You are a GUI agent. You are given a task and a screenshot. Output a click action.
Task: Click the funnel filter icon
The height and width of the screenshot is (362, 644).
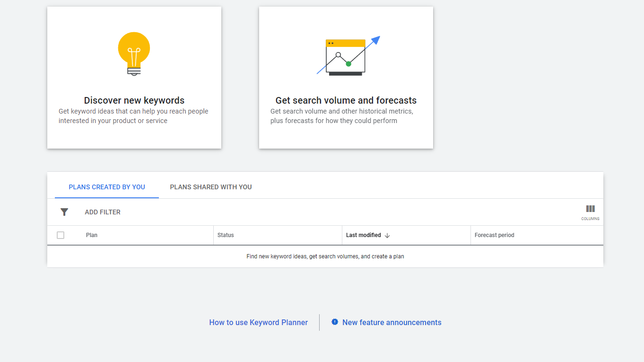tap(64, 212)
